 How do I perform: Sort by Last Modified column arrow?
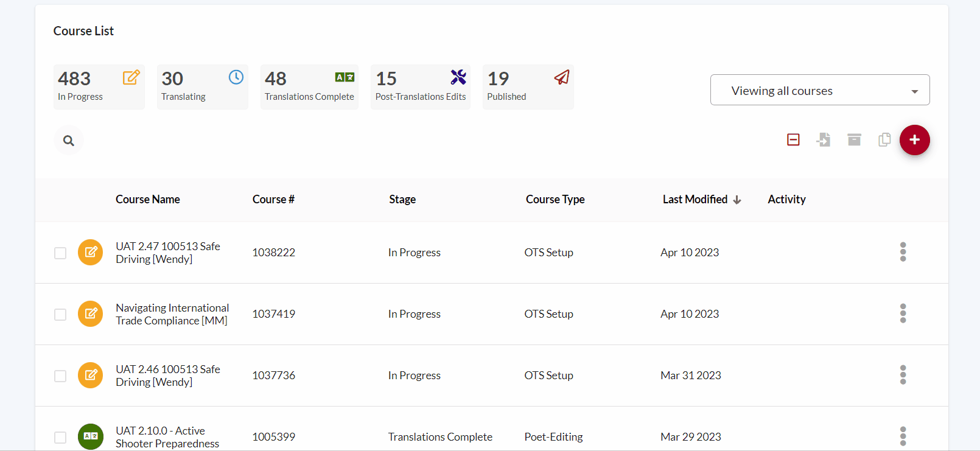[737, 200]
